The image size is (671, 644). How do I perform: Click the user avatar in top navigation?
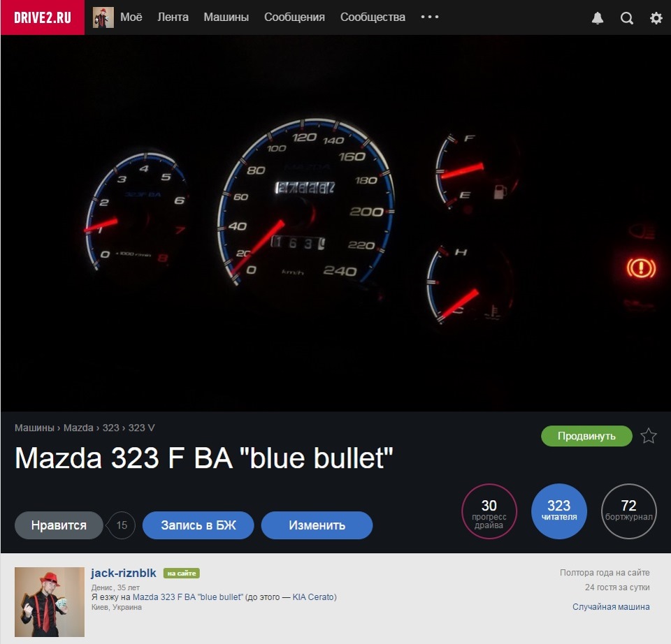pyautogui.click(x=103, y=17)
